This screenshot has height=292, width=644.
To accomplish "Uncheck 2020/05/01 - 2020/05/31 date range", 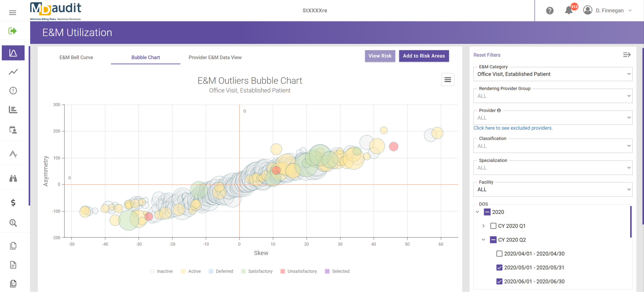I will [x=499, y=268].
